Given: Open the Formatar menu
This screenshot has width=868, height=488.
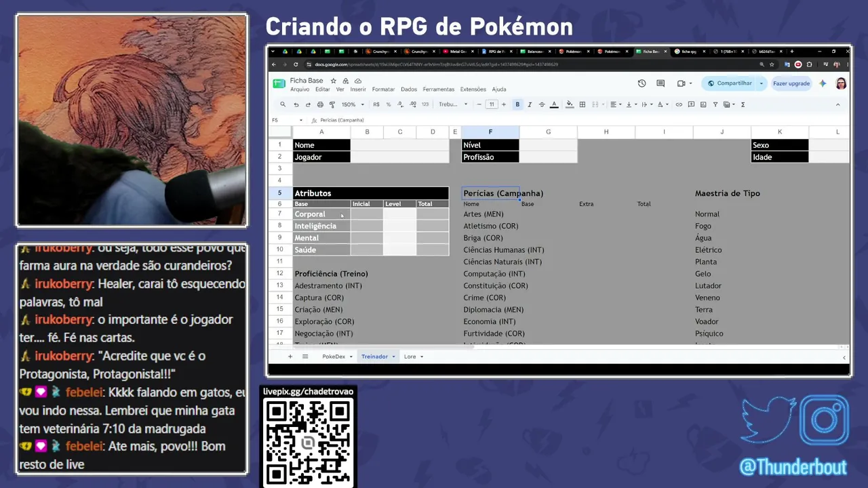Looking at the screenshot, I should coord(383,89).
